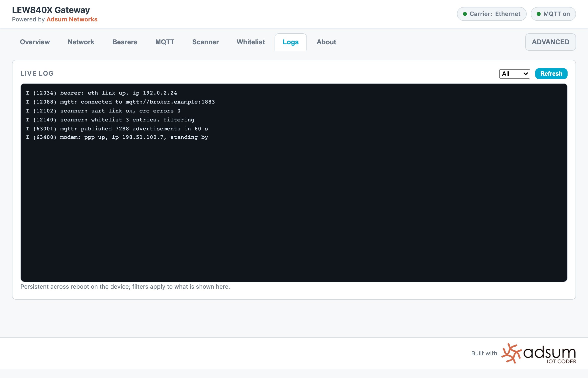
Task: Click the Carrier: Ethernet status pill
Action: click(492, 14)
